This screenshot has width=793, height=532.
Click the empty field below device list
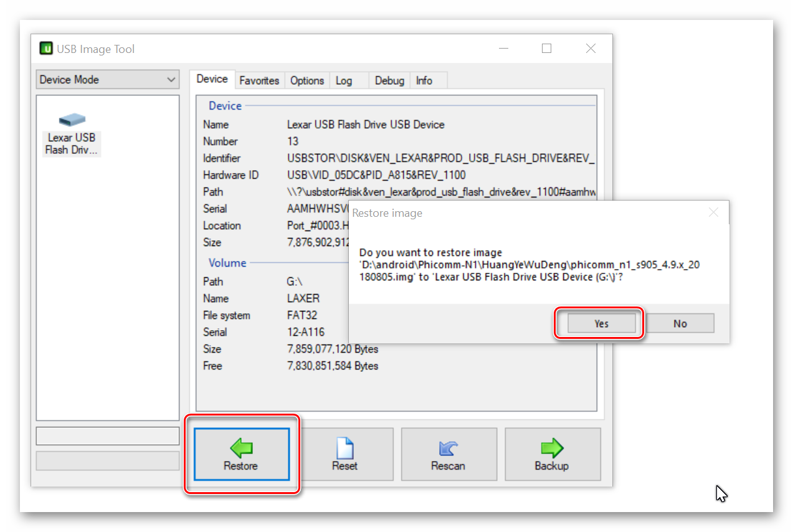point(108,436)
